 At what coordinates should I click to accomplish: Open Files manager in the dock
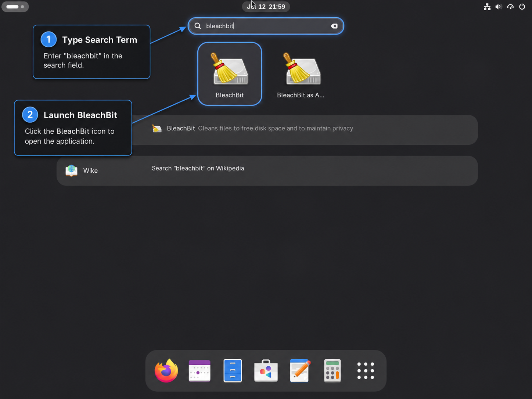[233, 371]
